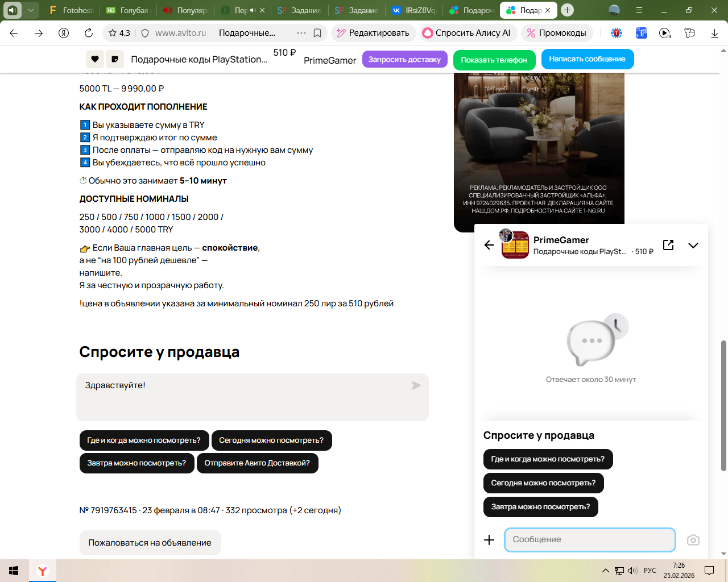
Task: Expand the tab list dropdown arrow
Action: tap(31, 10)
